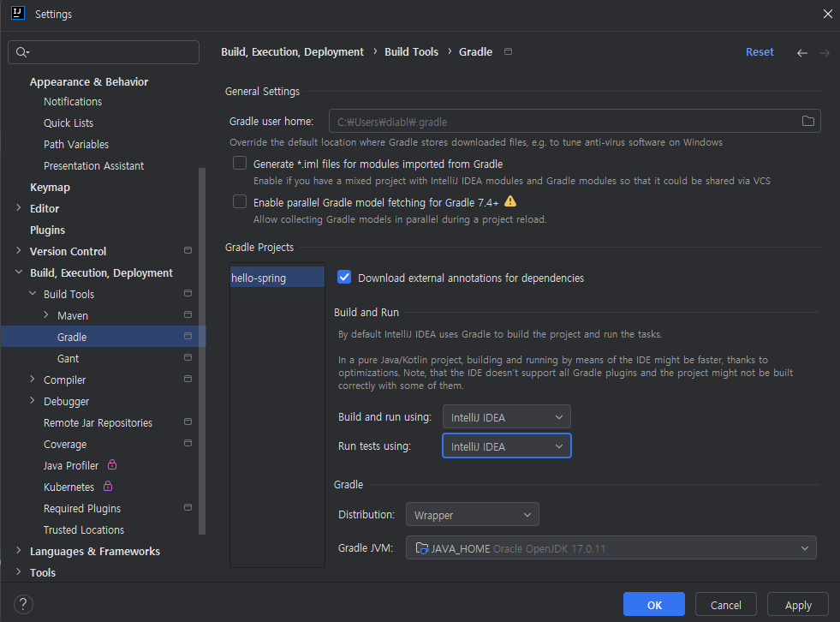Image resolution: width=840 pixels, height=622 pixels.
Task: Expand the Tools tree node
Action: [19, 572]
